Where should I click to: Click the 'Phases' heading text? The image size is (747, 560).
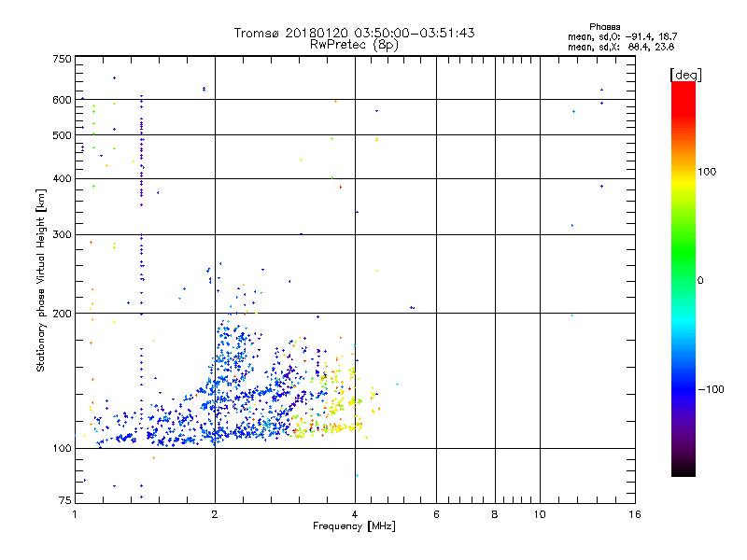(604, 27)
